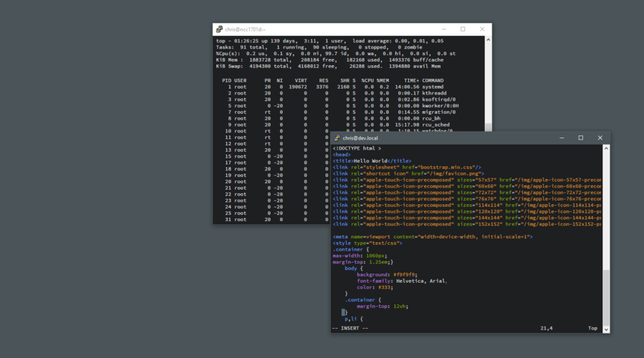Click the scrollbar thumb in chris@ncc1701d window
Viewport: 644px width, 358px height.
coord(488,127)
